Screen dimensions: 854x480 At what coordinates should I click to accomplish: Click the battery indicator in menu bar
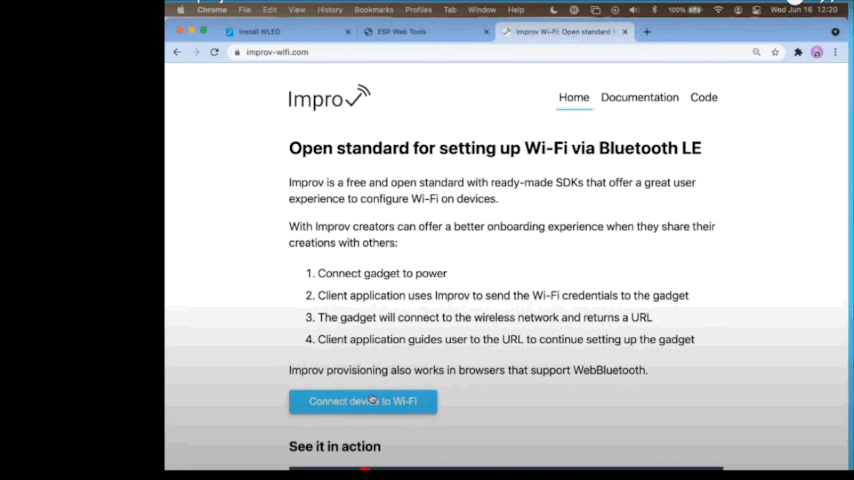[x=686, y=10]
